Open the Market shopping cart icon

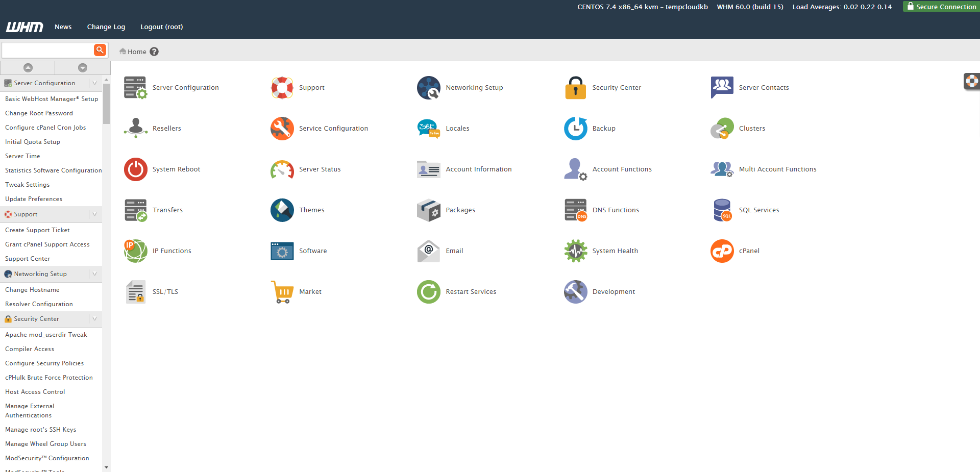coord(282,292)
